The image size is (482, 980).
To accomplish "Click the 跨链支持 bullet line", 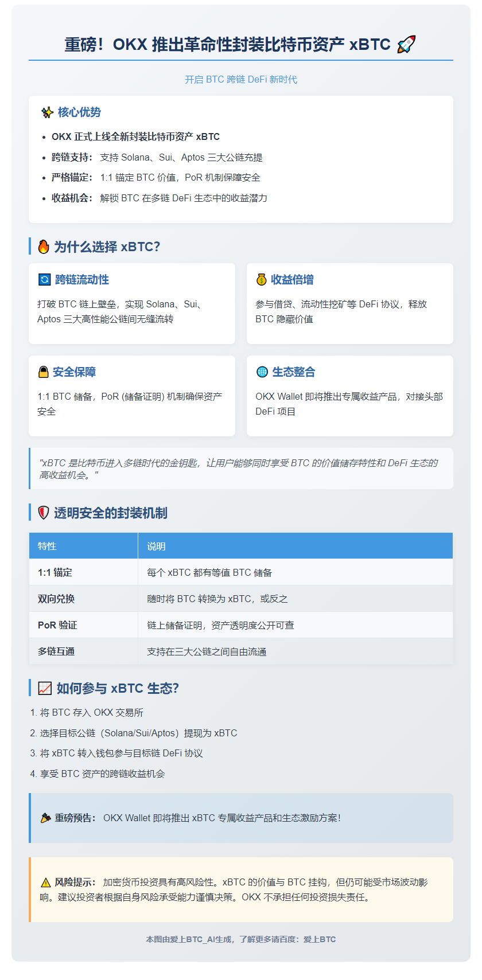I will (x=157, y=157).
